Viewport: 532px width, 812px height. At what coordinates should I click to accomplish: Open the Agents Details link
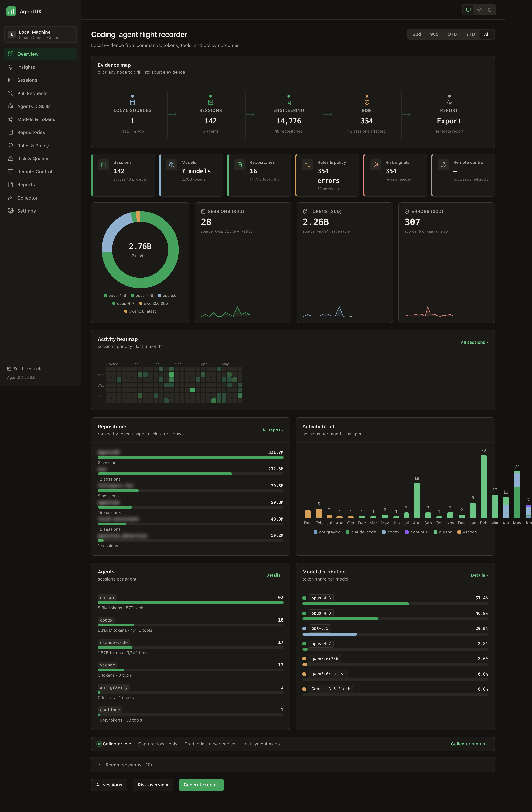pos(275,575)
